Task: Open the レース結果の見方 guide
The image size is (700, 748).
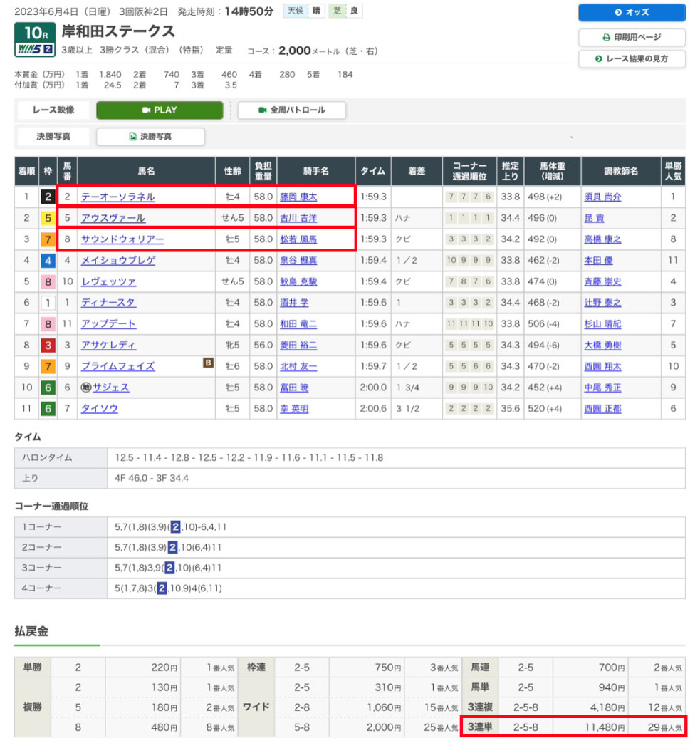Action: pyautogui.click(x=632, y=58)
